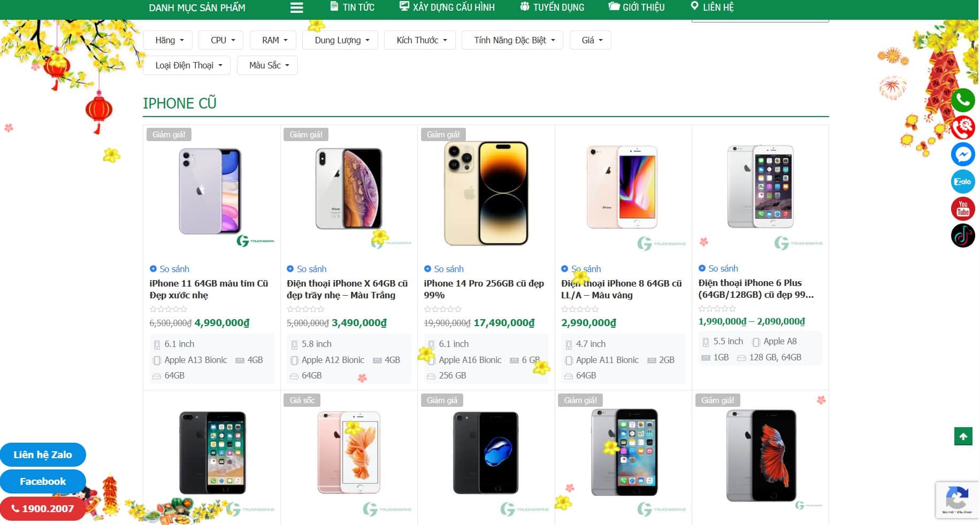The image size is (980, 525).
Task: Click the iPhone 8 gold product image
Action: click(622, 187)
